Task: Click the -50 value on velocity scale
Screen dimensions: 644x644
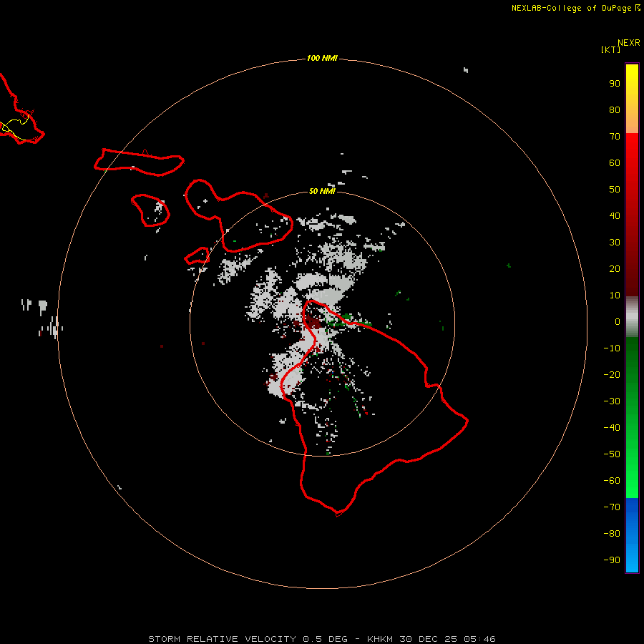Action: (612, 454)
